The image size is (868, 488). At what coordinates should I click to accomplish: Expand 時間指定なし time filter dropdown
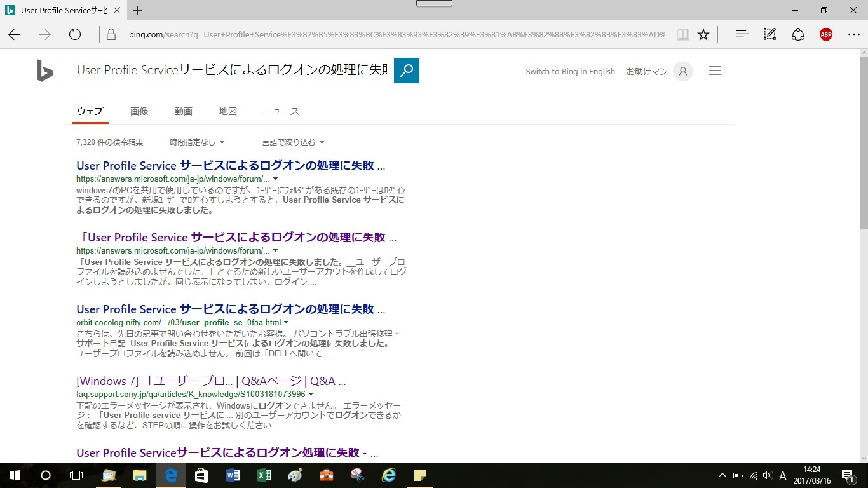tap(197, 142)
